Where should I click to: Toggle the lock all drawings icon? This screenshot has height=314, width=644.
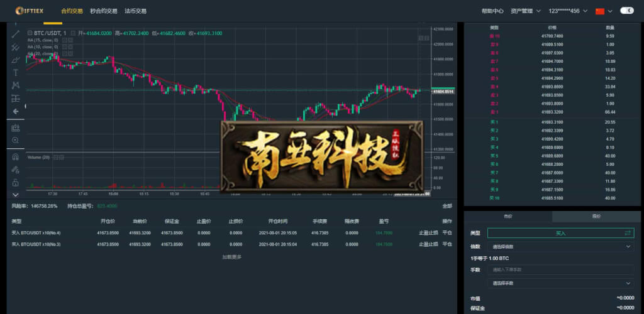click(16, 182)
